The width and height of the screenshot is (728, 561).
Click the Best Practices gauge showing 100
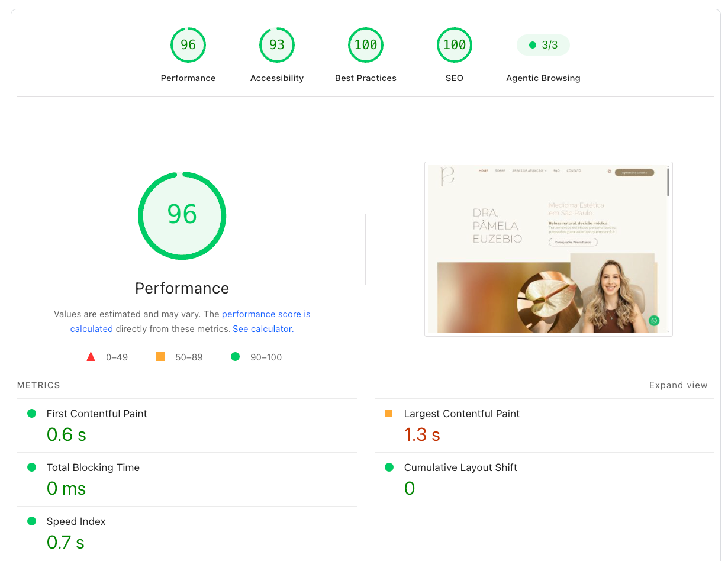pyautogui.click(x=366, y=45)
